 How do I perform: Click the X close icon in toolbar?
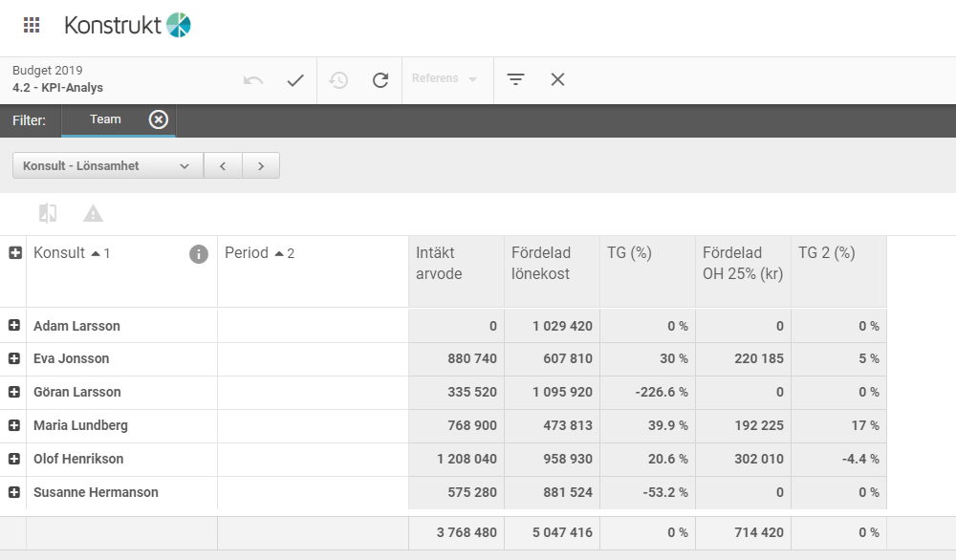click(557, 79)
